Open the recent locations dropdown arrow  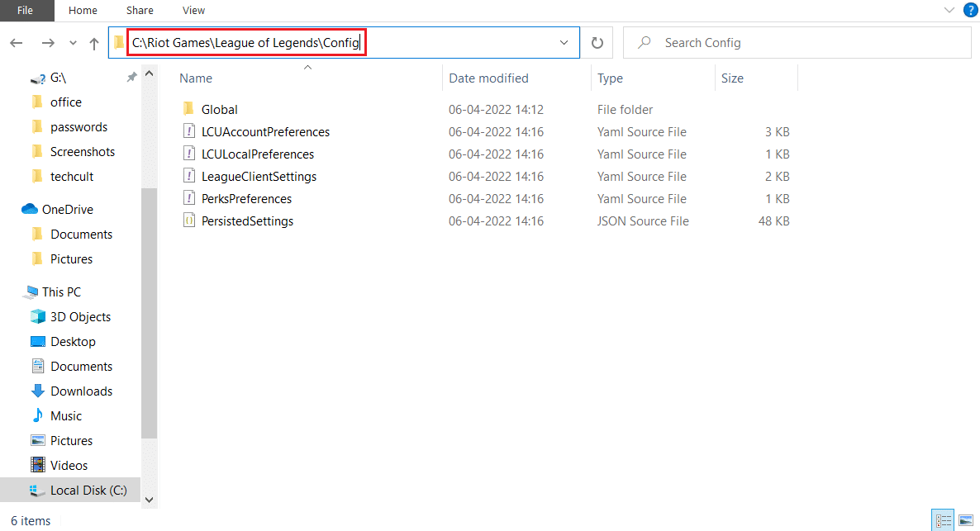[73, 43]
